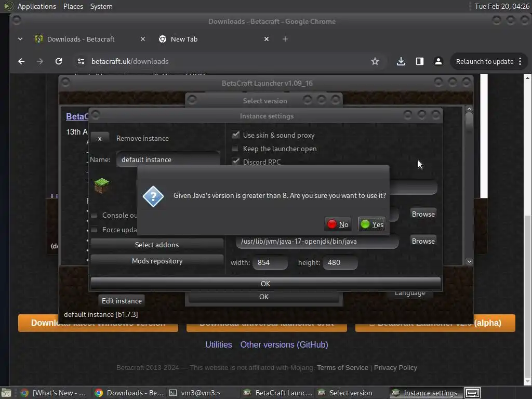Image resolution: width=532 pixels, height=399 pixels.
Task: Open Select addons
Action: click(x=157, y=245)
